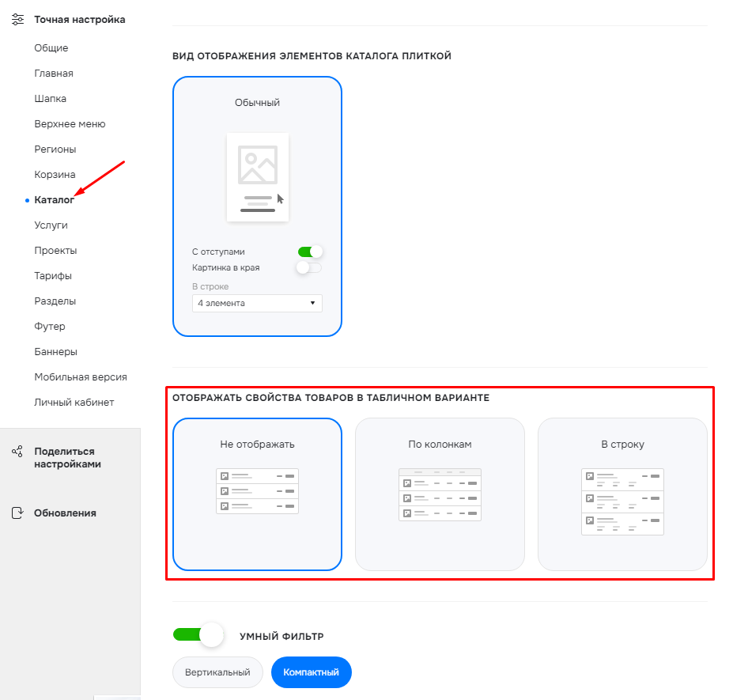Go to 'Разделы' settings
Screen dimensions: 733x700
[55, 301]
